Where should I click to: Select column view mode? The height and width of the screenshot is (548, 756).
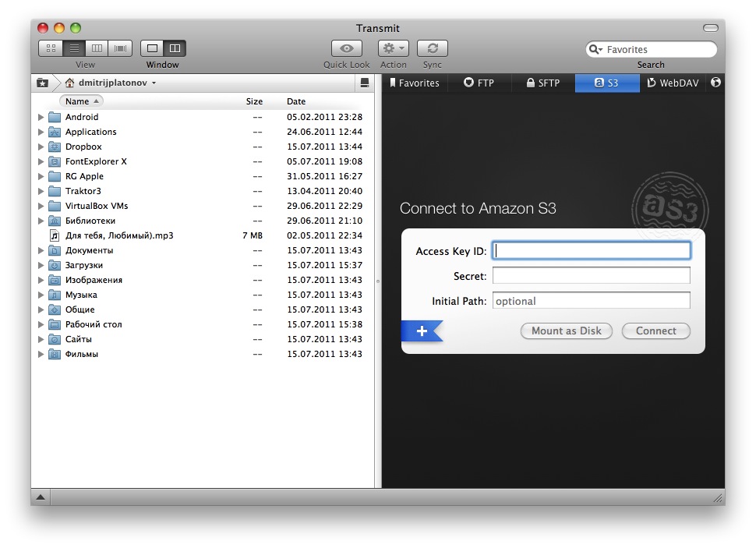[x=97, y=48]
